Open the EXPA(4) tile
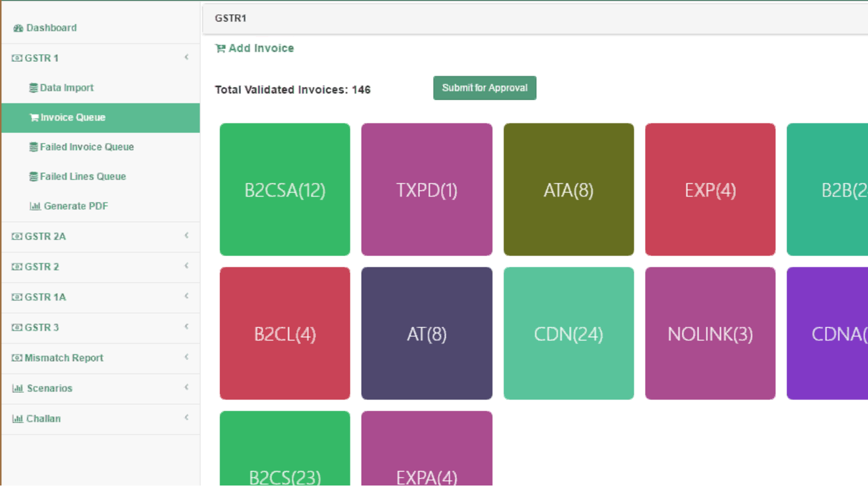The height and width of the screenshot is (488, 868). click(427, 448)
